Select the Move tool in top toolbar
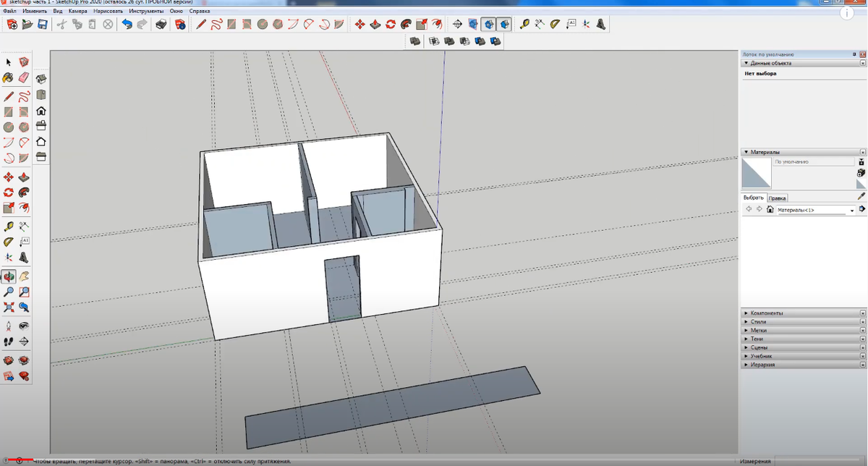The width and height of the screenshot is (868, 466). coord(359,25)
